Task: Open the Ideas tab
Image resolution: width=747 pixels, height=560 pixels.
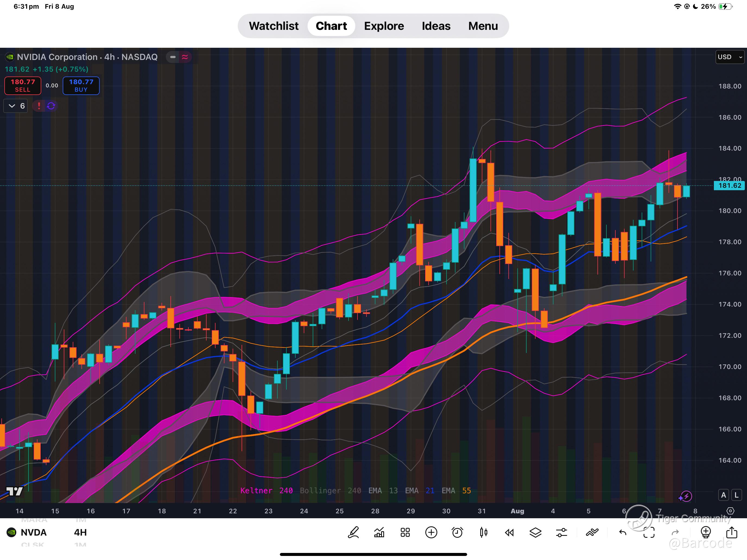Action: click(x=436, y=26)
